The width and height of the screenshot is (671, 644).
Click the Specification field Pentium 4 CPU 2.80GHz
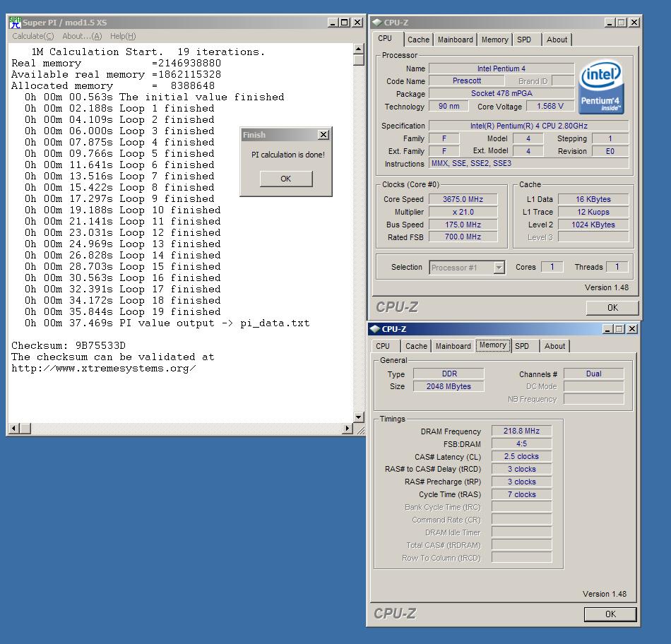click(x=529, y=126)
